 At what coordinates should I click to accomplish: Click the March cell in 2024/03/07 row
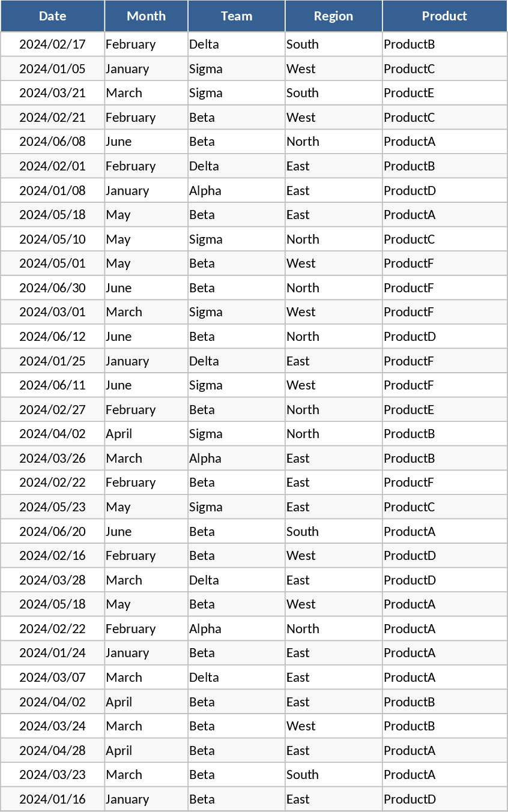click(x=124, y=678)
